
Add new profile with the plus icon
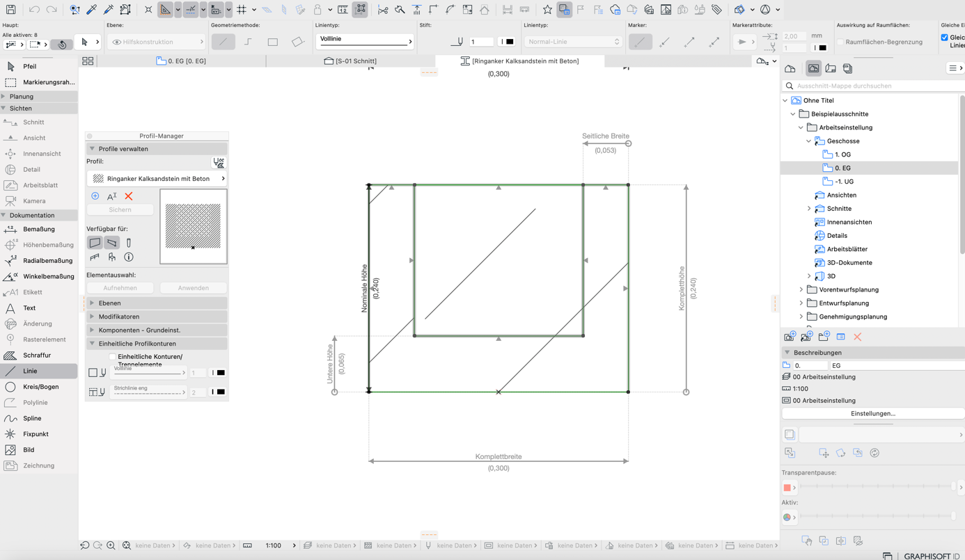pos(95,196)
